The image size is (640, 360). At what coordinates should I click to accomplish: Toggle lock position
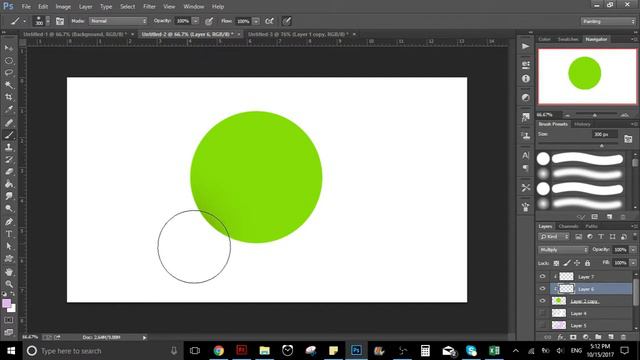point(577,263)
